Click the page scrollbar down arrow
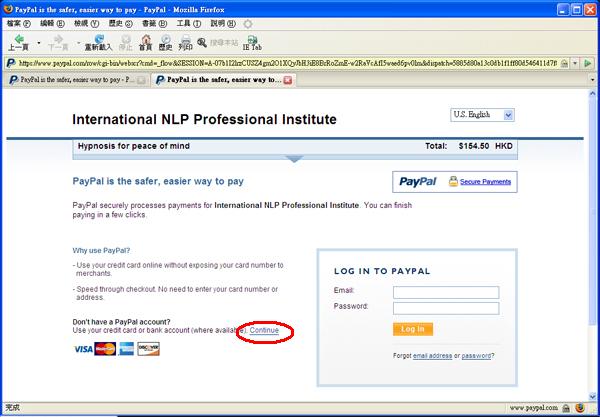The width and height of the screenshot is (600, 417). (592, 397)
